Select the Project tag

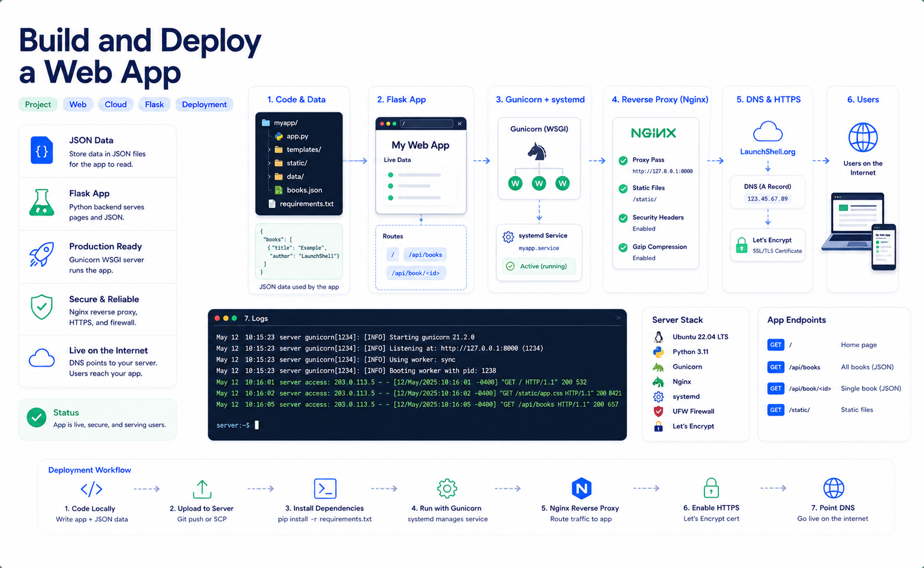(38, 105)
